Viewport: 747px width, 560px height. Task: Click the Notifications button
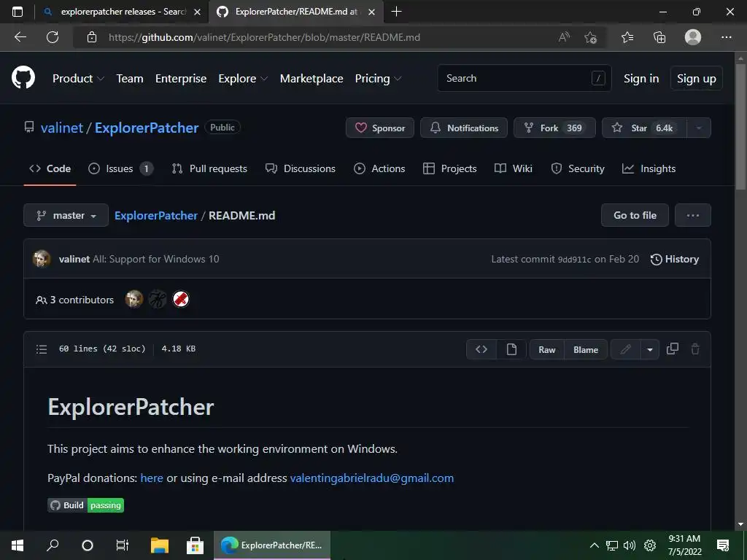coord(463,128)
